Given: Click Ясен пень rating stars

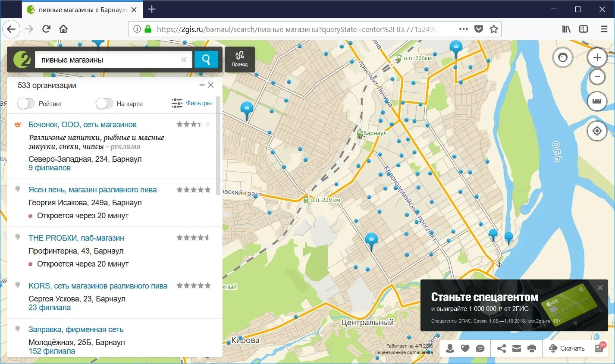Looking at the screenshot, I should pos(194,190).
